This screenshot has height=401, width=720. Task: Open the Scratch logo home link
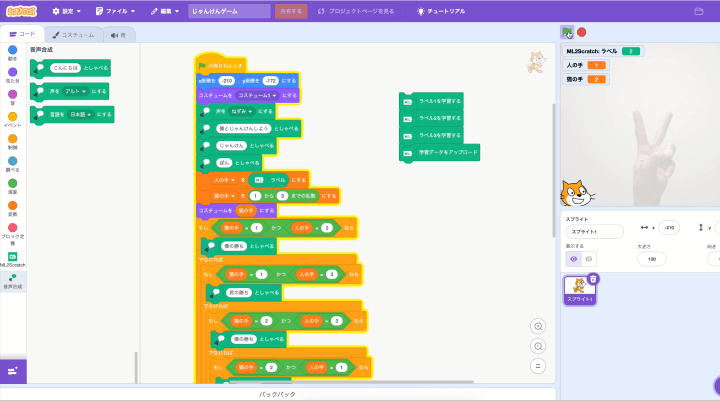pos(21,11)
